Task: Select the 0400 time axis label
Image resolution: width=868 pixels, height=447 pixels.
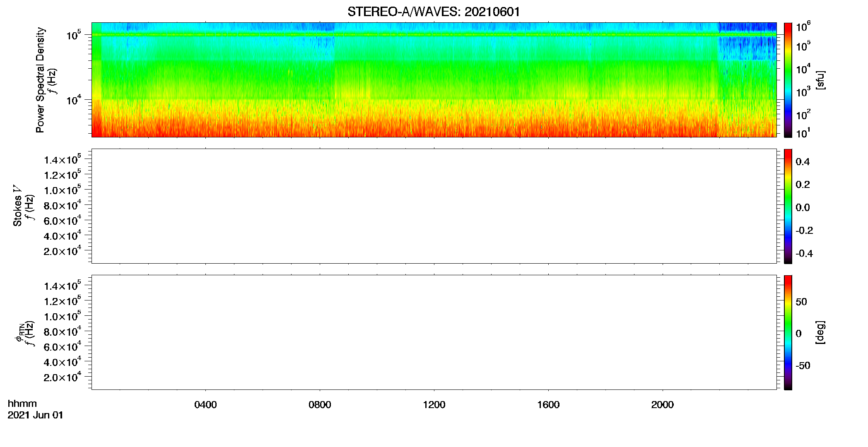Action: [x=205, y=405]
